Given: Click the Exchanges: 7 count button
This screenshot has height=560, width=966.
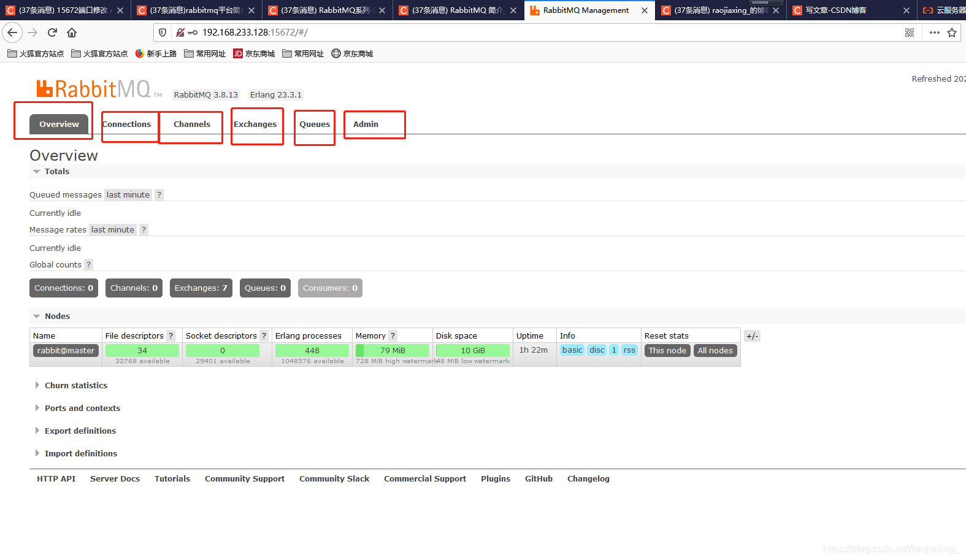Looking at the screenshot, I should coord(201,288).
